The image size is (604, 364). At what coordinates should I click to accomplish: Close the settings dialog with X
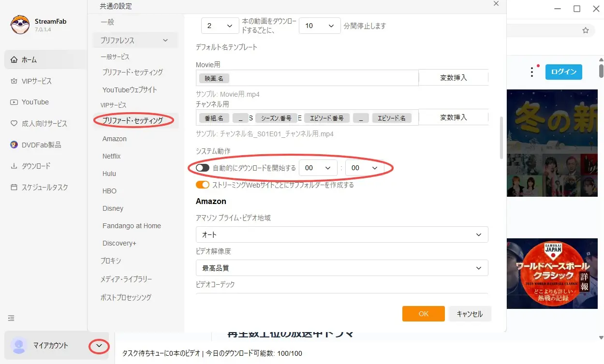point(496,3)
